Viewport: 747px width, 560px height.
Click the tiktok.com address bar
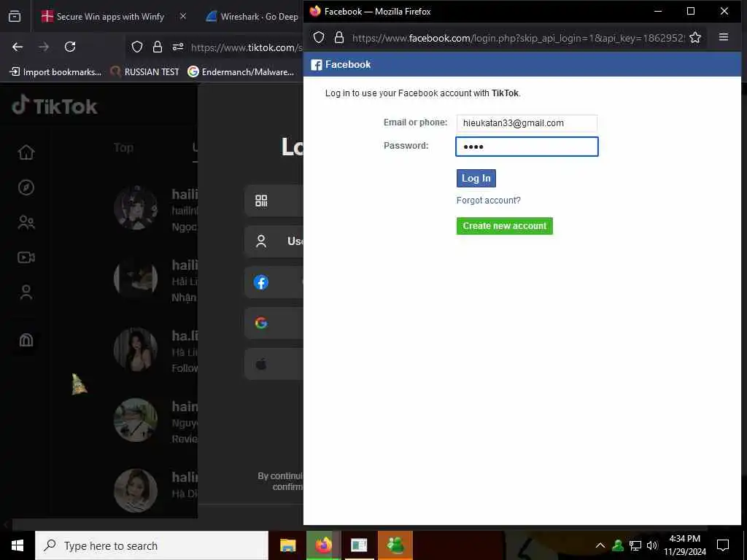(x=247, y=47)
